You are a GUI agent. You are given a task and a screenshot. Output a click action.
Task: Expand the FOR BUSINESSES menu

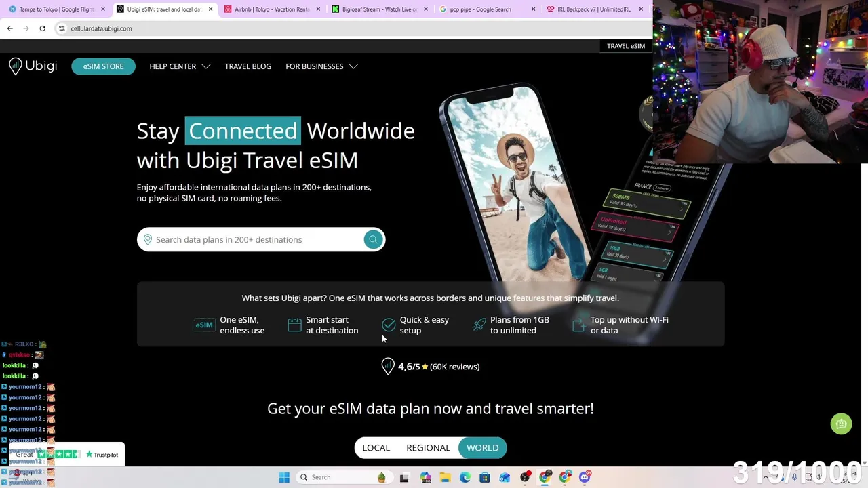[x=321, y=66]
